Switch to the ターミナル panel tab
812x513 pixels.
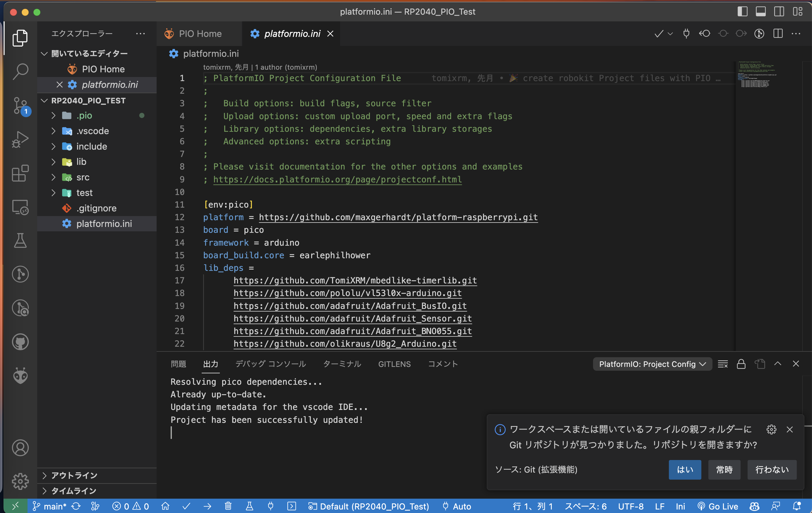pos(342,364)
